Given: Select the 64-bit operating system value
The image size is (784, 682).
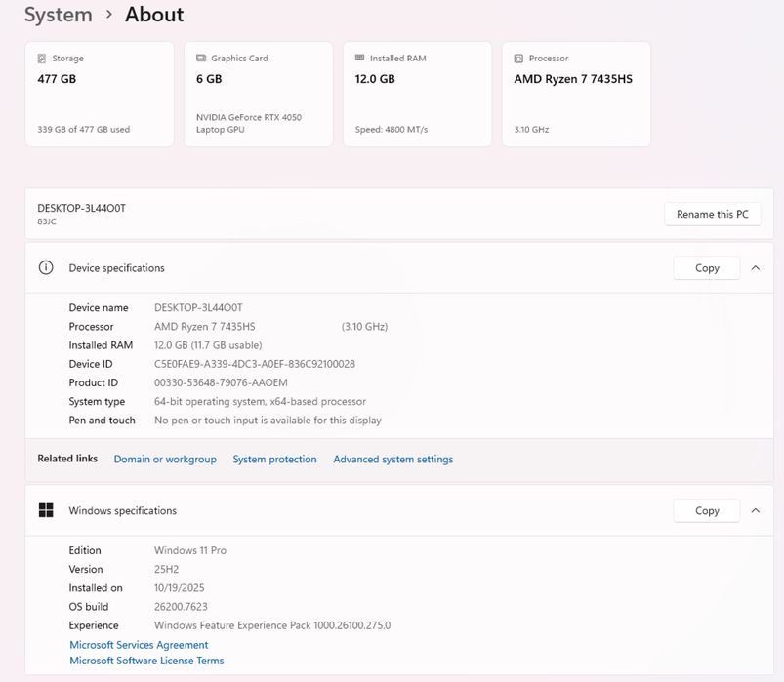Looking at the screenshot, I should [260, 402].
